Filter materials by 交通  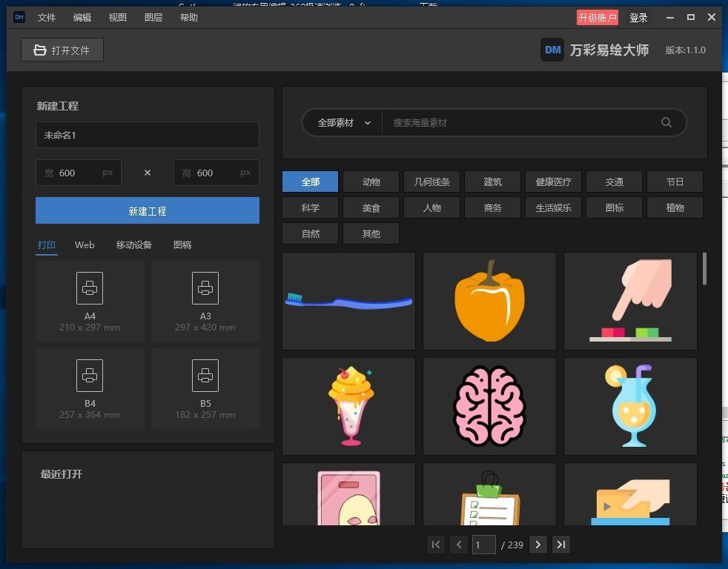pos(615,182)
